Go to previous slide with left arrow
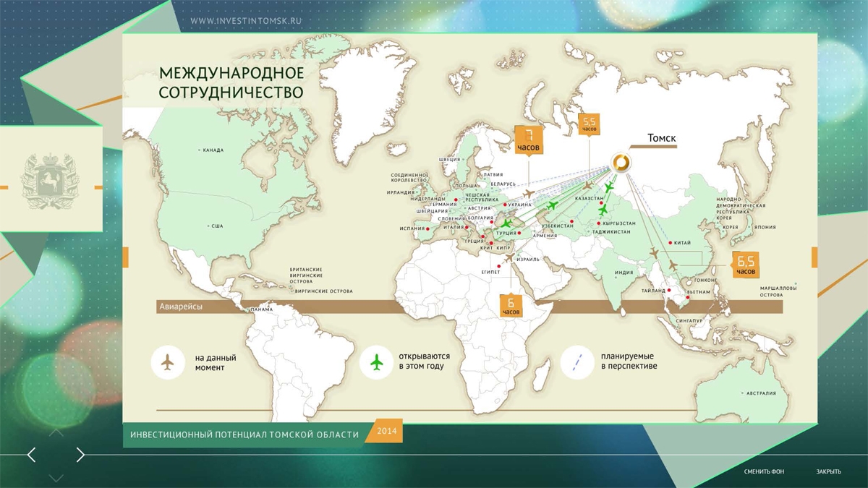The height and width of the screenshot is (488, 868). [31, 455]
